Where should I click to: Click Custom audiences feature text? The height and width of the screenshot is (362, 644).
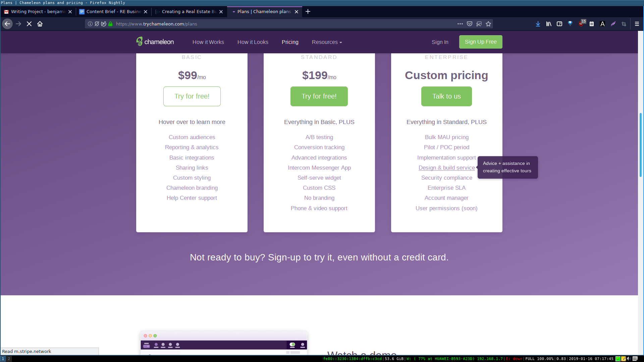coord(192,137)
